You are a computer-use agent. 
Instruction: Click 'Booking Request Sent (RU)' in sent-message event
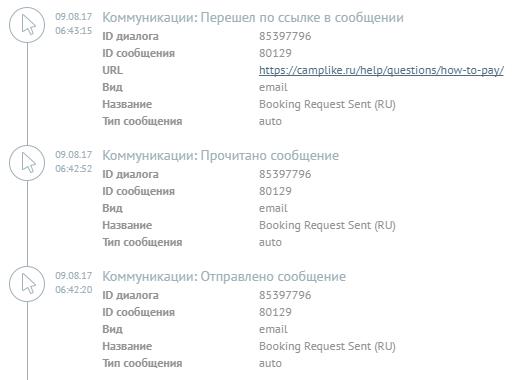pyautogui.click(x=327, y=346)
